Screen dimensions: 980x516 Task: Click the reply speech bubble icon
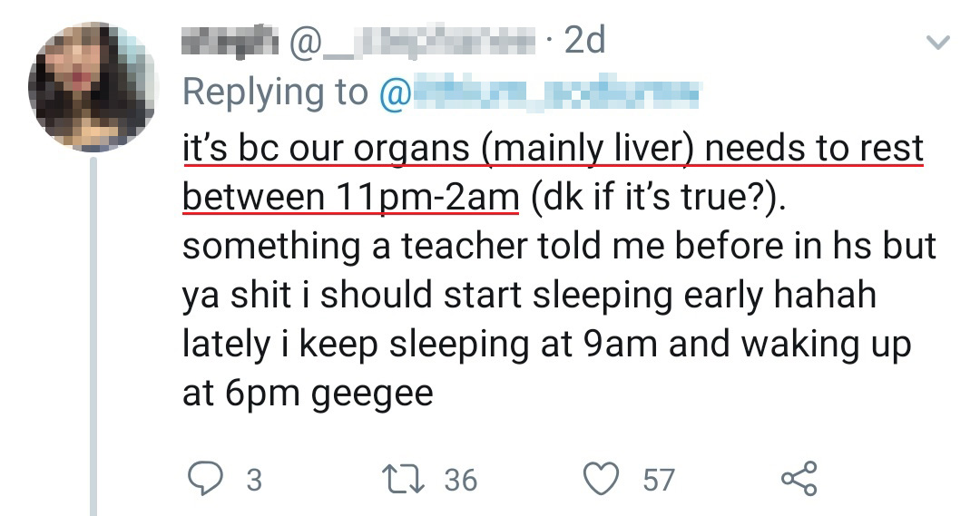[202, 478]
